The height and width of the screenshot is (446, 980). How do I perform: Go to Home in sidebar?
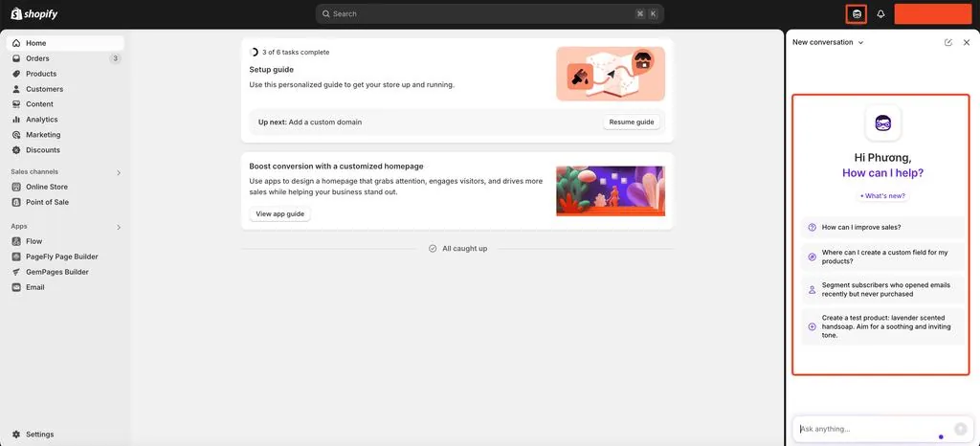(x=65, y=43)
